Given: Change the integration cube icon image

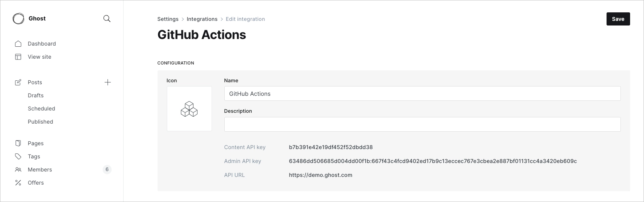Looking at the screenshot, I should click(189, 109).
